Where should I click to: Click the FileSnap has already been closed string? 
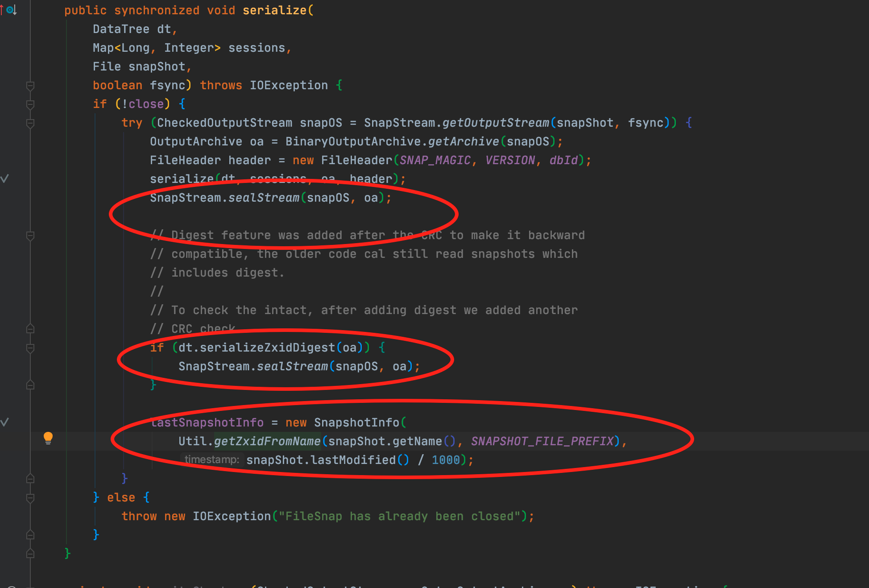(399, 516)
